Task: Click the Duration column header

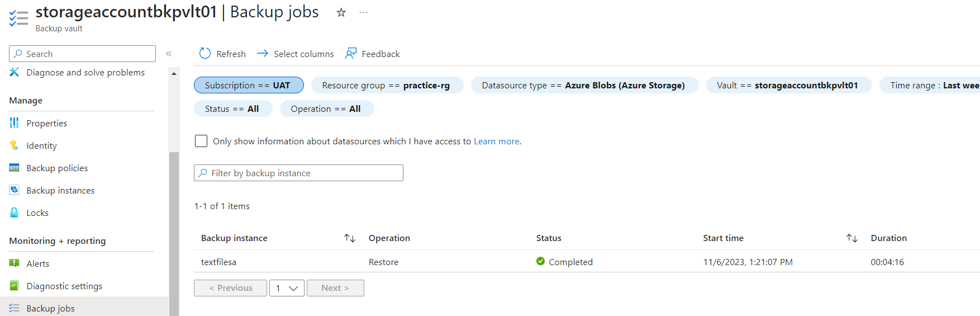Action: (x=888, y=238)
